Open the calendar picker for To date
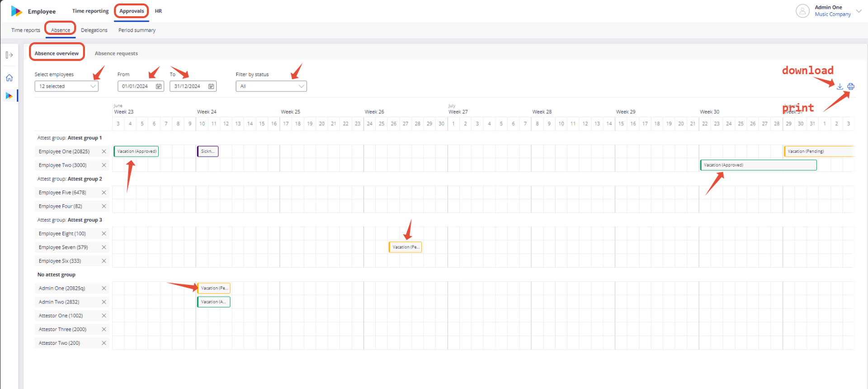The height and width of the screenshot is (389, 868). [211, 86]
